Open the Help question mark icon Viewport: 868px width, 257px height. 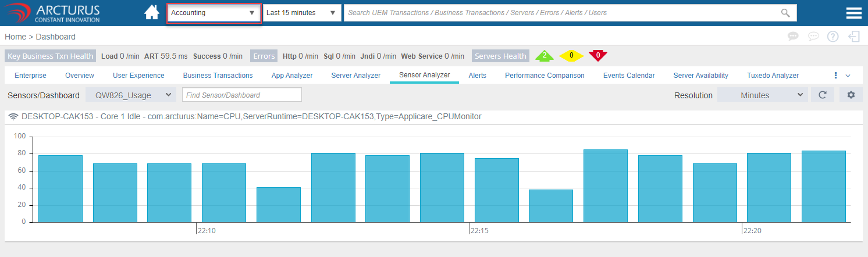pos(833,37)
